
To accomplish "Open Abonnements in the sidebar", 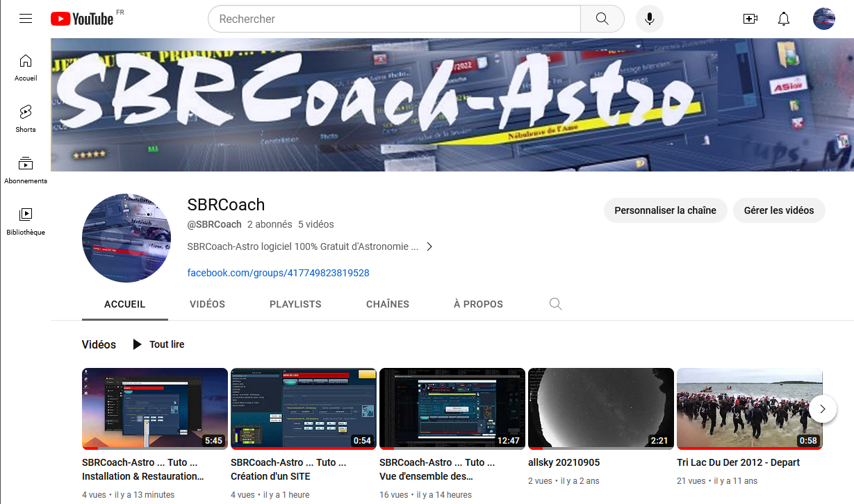I will point(26,171).
